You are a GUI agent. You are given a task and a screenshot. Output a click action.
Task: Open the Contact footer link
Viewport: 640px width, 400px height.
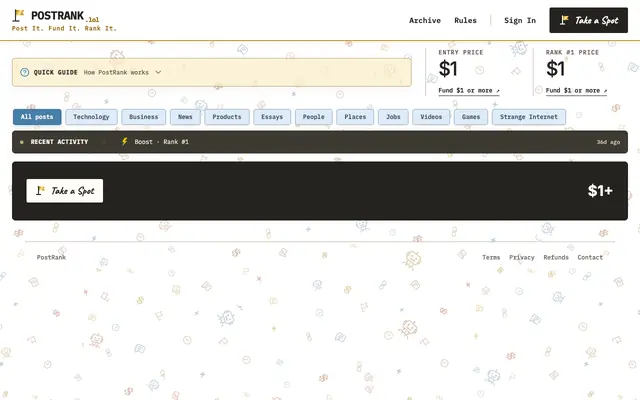[x=590, y=257]
